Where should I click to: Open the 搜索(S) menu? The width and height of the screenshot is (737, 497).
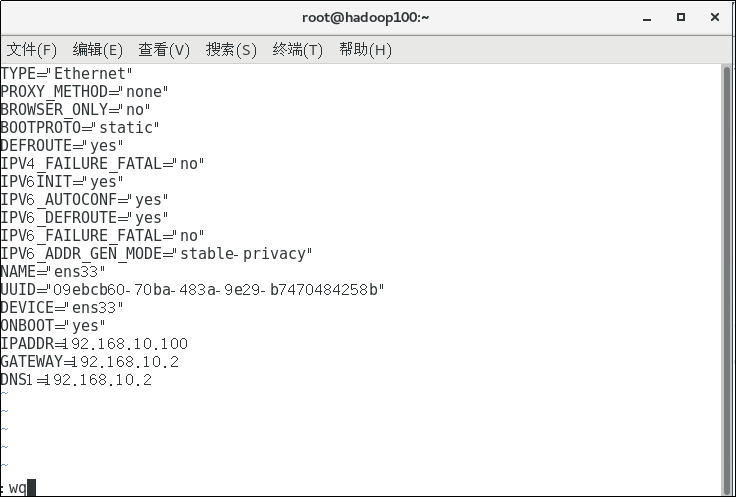(231, 50)
